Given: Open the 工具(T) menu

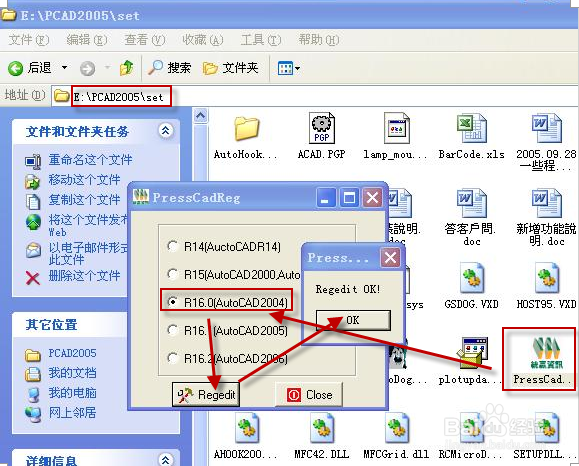Looking at the screenshot, I should (261, 40).
